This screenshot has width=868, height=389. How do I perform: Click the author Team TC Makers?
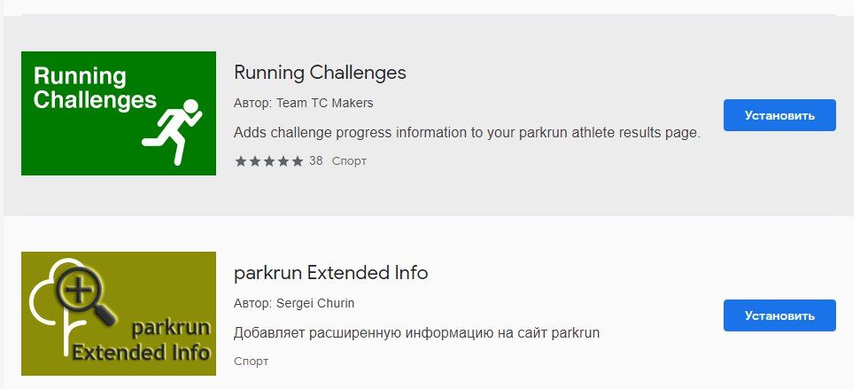point(324,103)
